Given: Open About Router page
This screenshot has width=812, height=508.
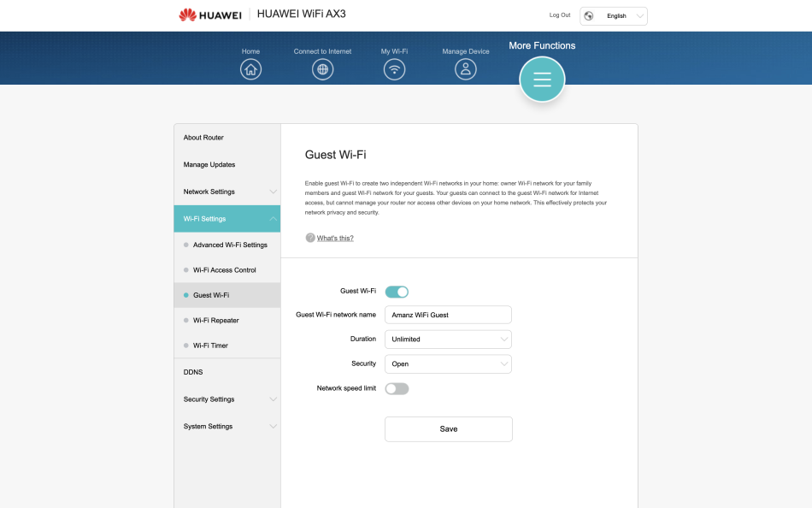Looking at the screenshot, I should (227, 138).
